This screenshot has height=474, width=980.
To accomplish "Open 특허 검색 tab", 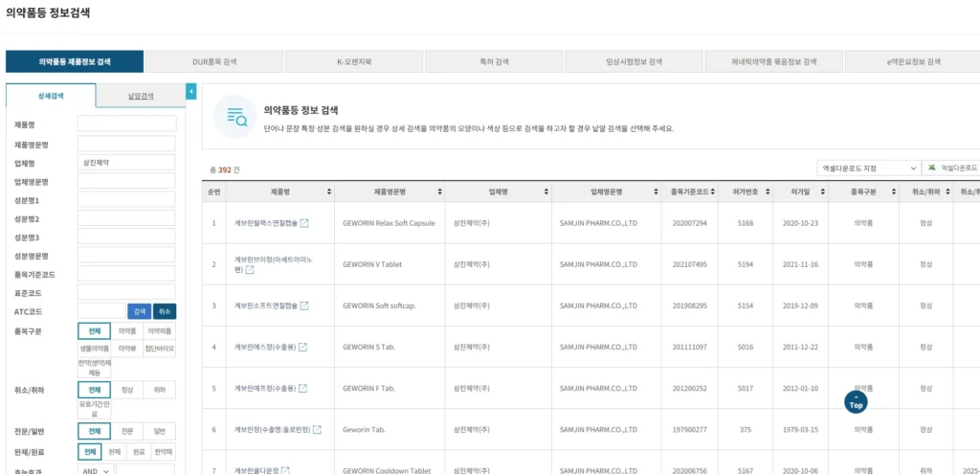I will pyautogui.click(x=495, y=62).
